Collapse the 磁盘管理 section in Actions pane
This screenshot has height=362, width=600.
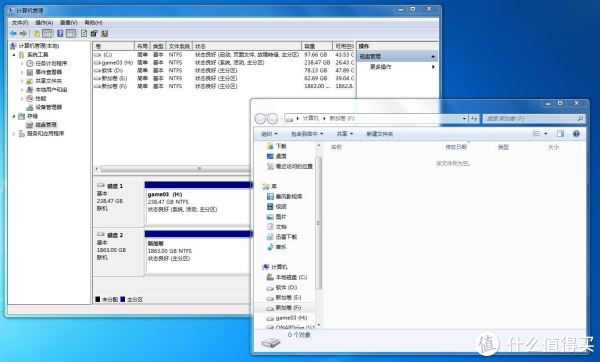click(433, 57)
